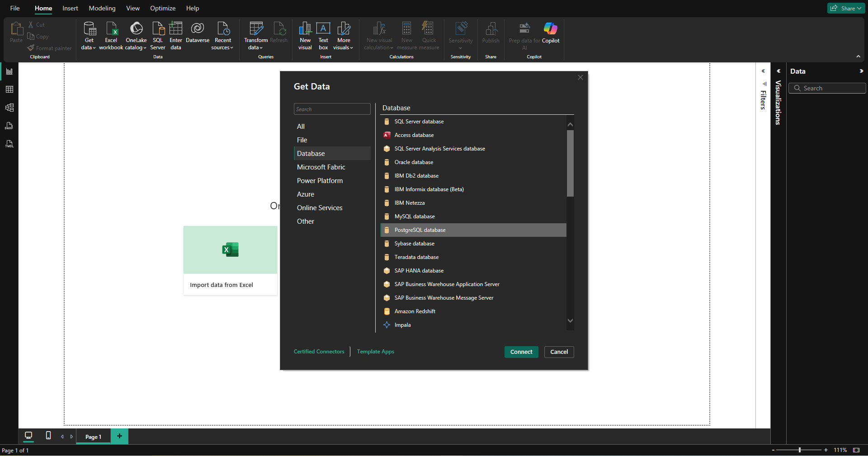Select the Other category
The width and height of the screenshot is (868, 456).
332,221
